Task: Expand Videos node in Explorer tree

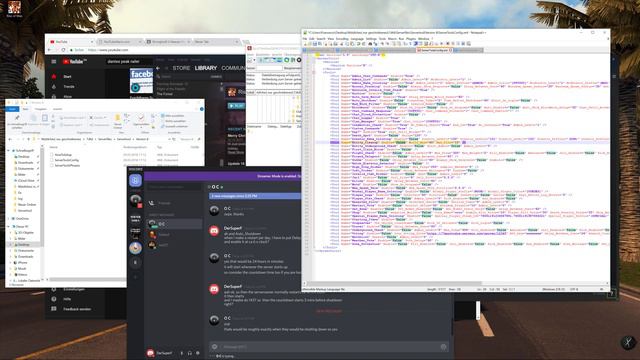Action: tap(11, 275)
